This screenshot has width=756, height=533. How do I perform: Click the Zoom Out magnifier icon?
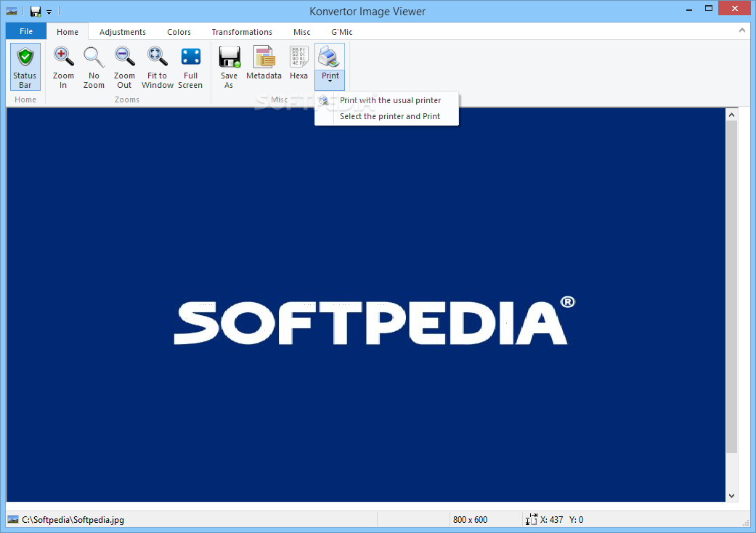tap(124, 57)
